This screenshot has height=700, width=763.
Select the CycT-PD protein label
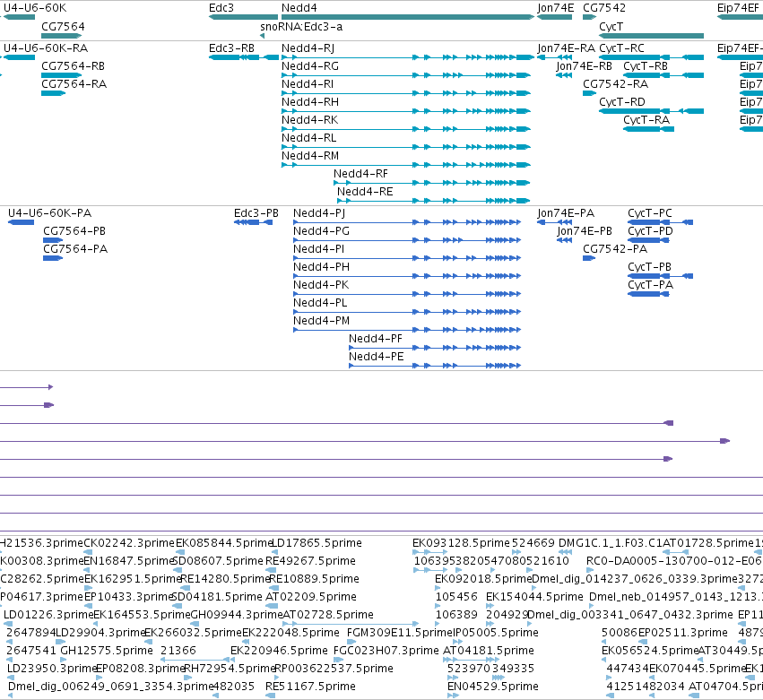point(651,231)
